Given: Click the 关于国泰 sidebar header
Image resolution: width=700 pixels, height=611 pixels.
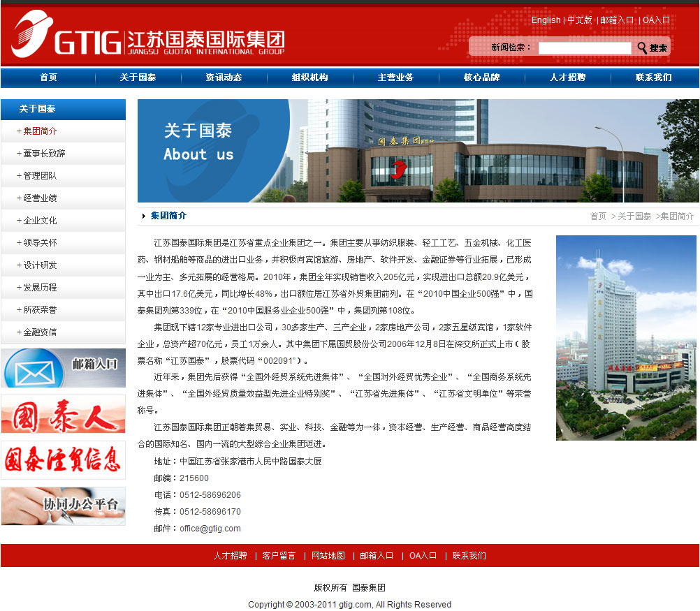Looking at the screenshot, I should point(63,110).
